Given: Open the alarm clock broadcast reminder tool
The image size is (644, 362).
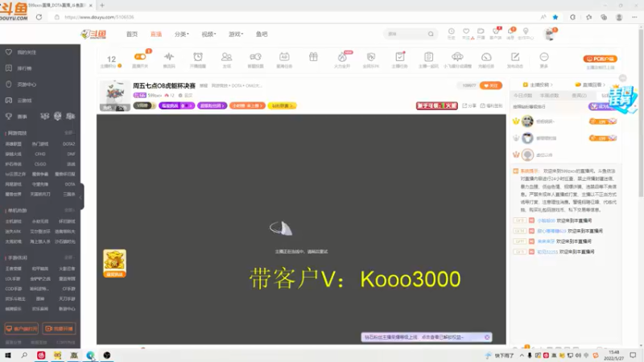Looking at the screenshot, I should pos(198,56).
